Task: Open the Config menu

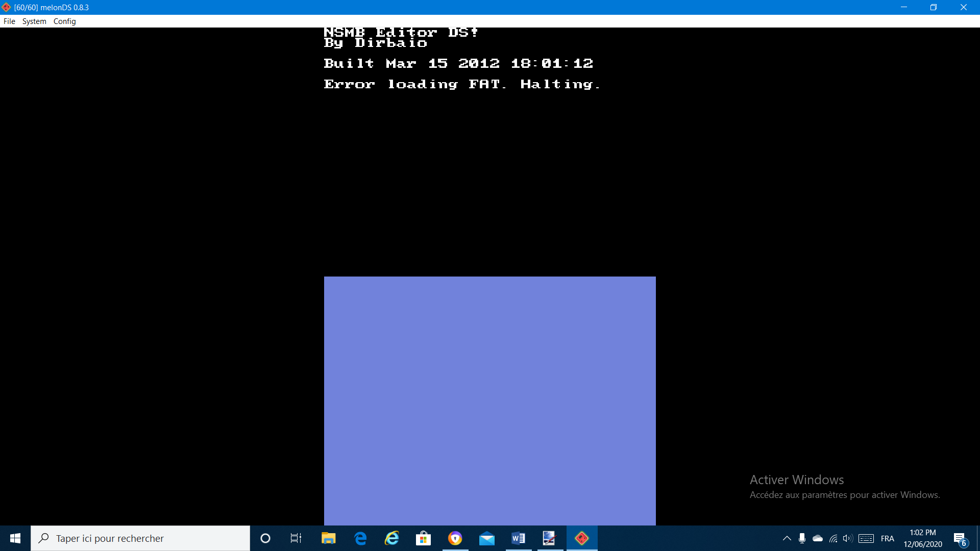Action: tap(64, 21)
